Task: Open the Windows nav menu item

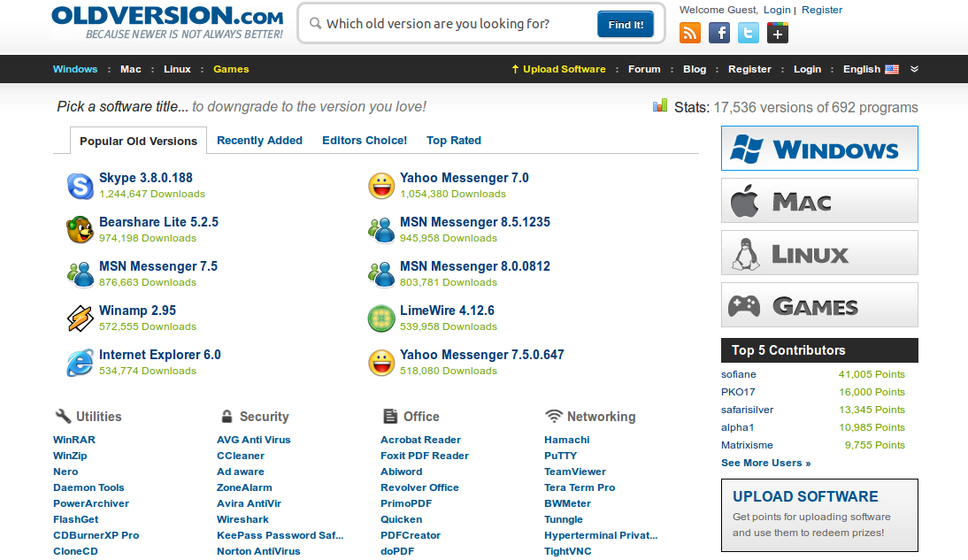Action: 75,69
